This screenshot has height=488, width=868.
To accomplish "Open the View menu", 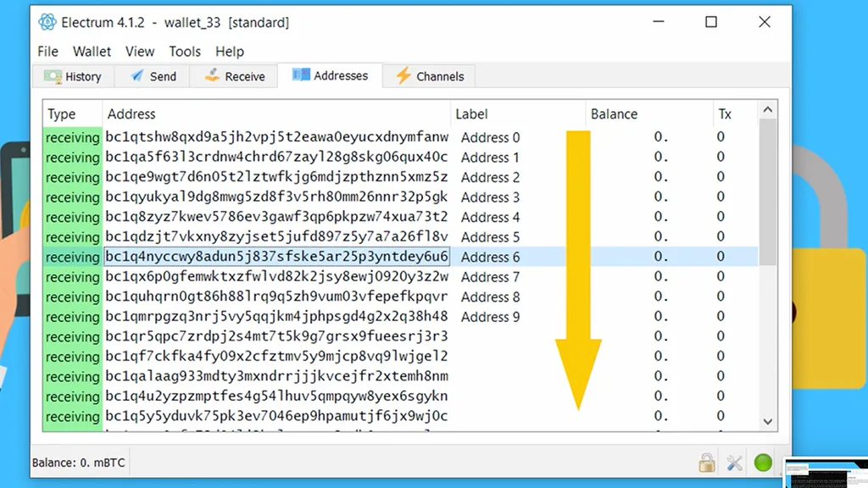I will (x=140, y=52).
